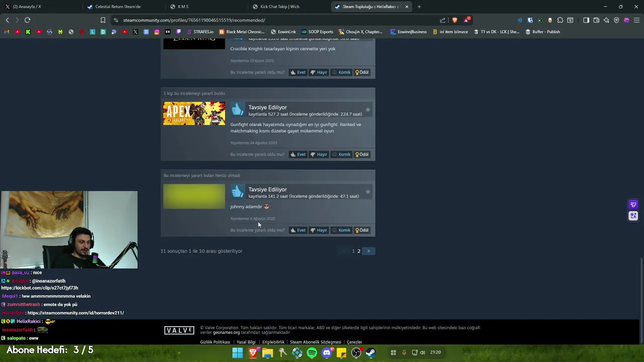644x362 pixels.
Task: Mark Apex Legends review as Komik
Action: [341, 154]
